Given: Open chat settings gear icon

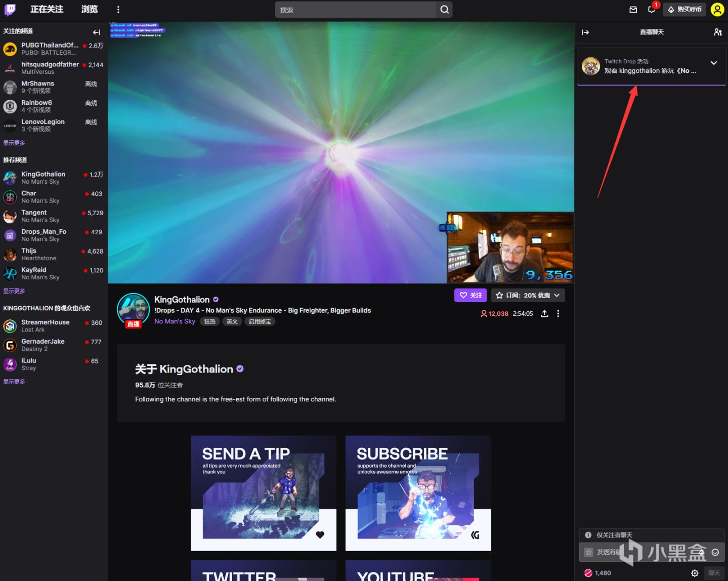Looking at the screenshot, I should pos(695,573).
